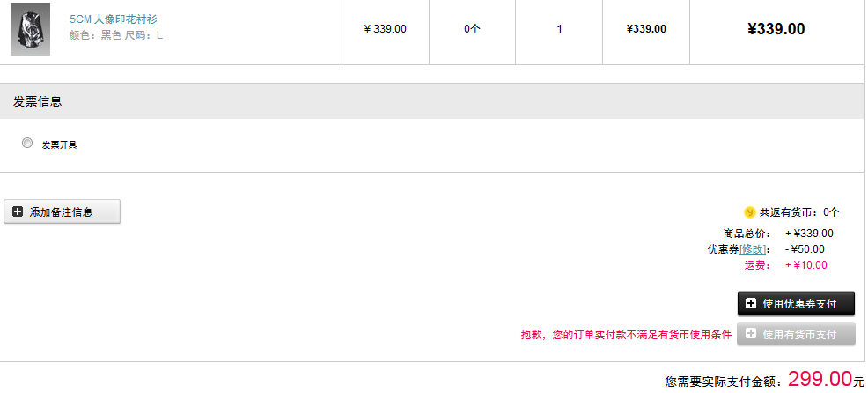Click the 0个 coin rebate cell
The image size is (868, 393).
point(472,29)
